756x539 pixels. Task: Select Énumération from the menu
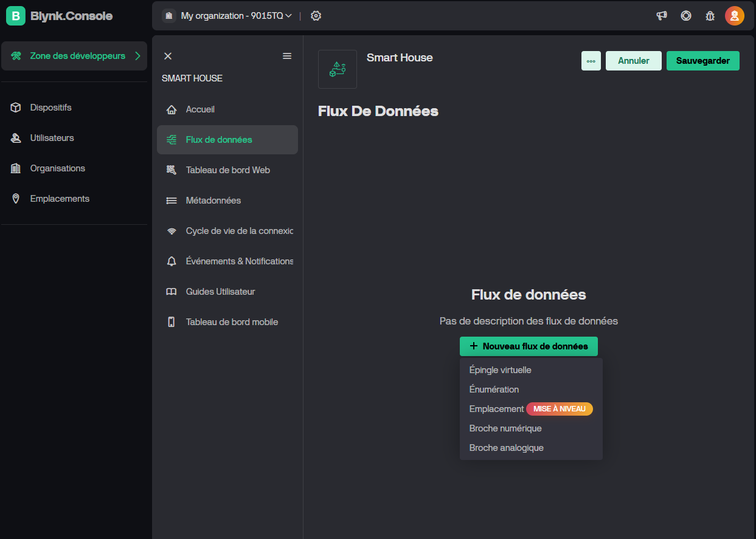pos(531,390)
